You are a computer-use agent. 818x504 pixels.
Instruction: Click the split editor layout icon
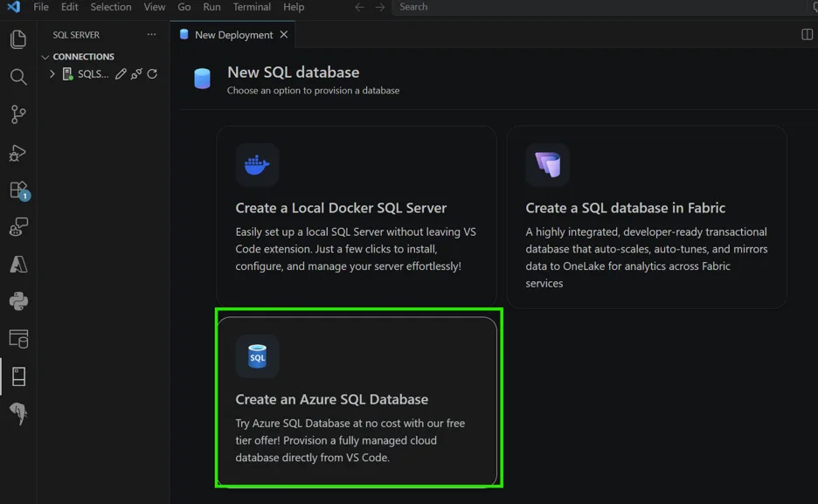pos(807,34)
